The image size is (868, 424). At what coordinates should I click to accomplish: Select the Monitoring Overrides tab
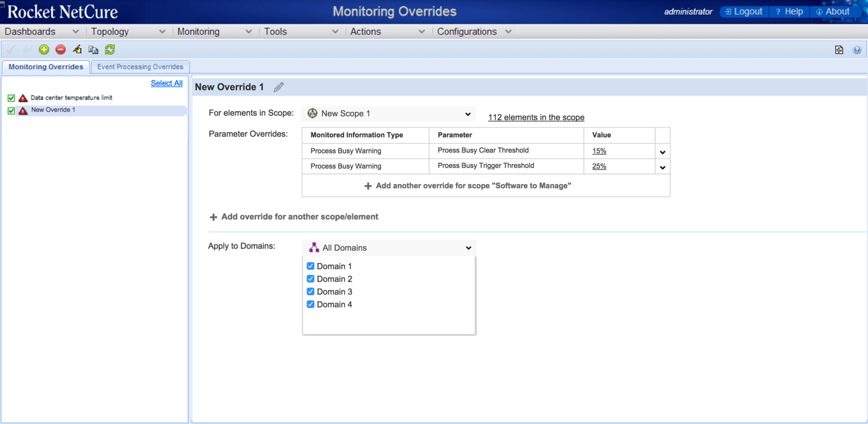coord(46,67)
